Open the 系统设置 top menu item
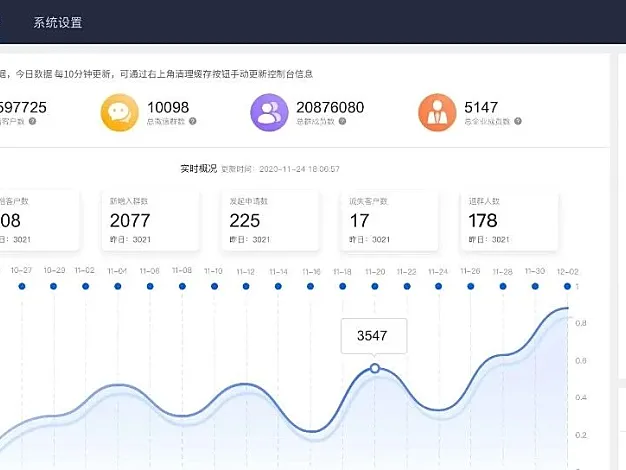The width and height of the screenshot is (626, 470). (57, 22)
